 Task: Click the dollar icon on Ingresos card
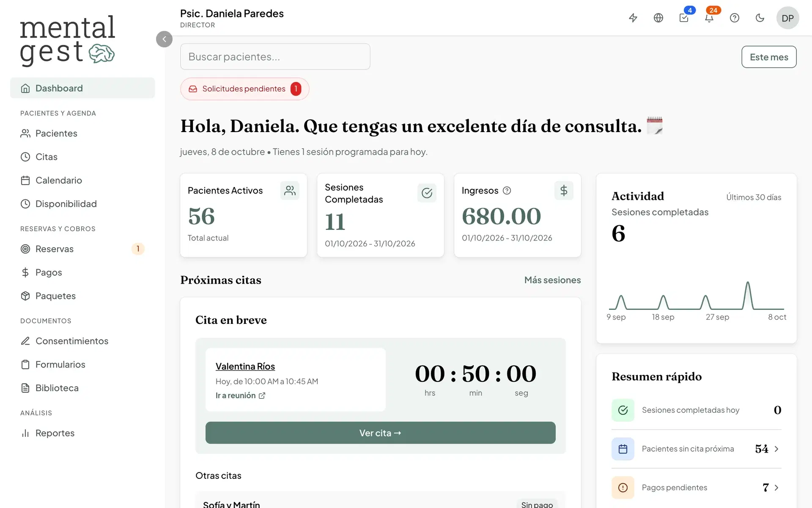(x=564, y=190)
